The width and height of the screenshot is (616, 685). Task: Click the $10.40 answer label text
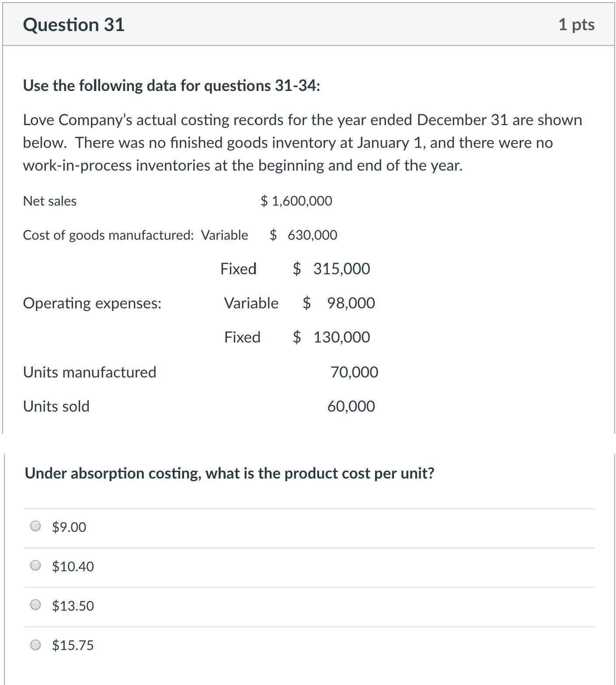pos(73,566)
